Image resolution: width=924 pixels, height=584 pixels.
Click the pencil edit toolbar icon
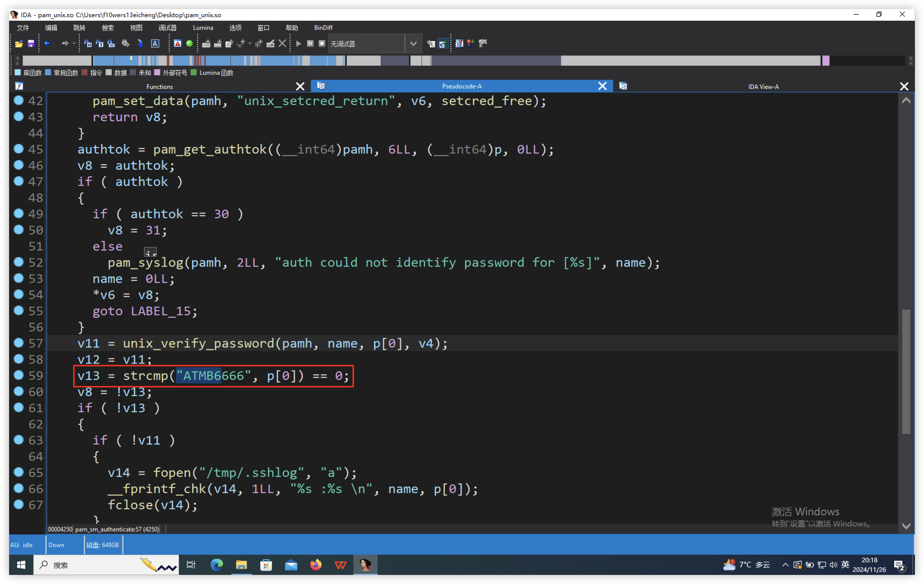270,44
